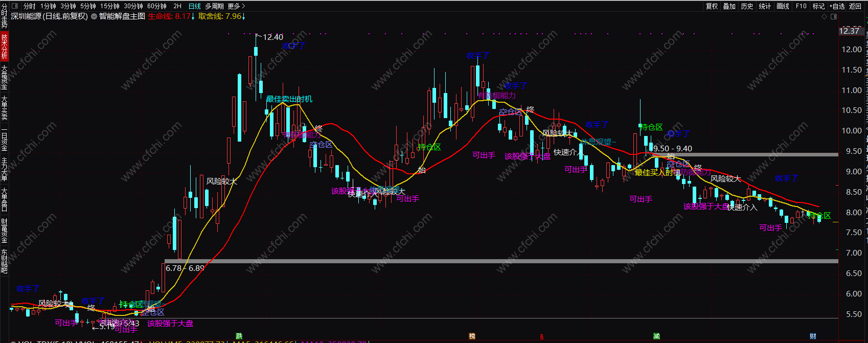This screenshot has height=343, width=868.
Task: Open 大单买卖 sidebar tab
Action: (4, 108)
